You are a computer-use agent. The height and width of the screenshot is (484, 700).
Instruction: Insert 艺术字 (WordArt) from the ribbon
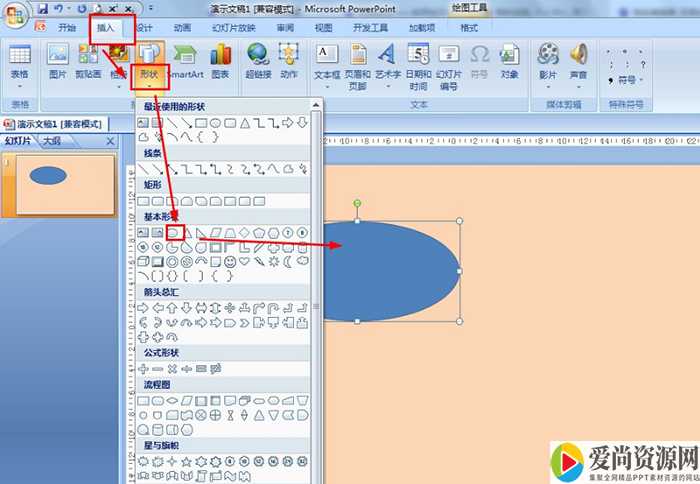(x=389, y=60)
